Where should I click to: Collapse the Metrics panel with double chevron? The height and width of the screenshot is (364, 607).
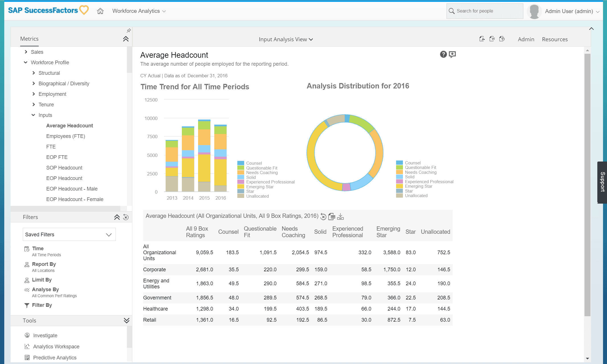(126, 39)
